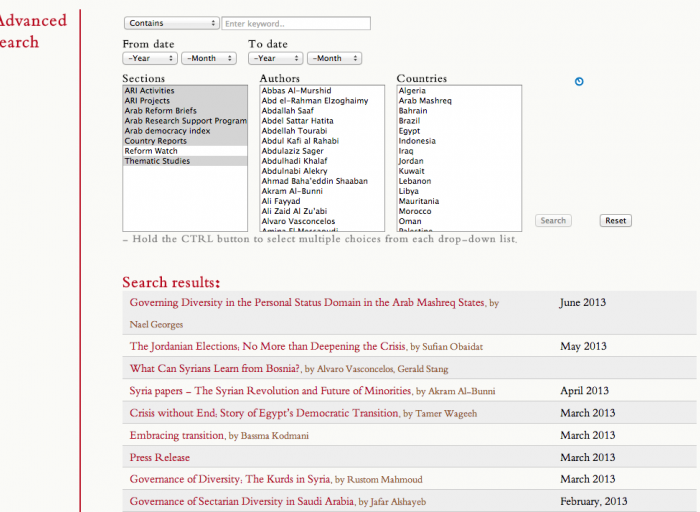The height and width of the screenshot is (512, 700).
Task: Open the Press Release result
Action: [159, 457]
